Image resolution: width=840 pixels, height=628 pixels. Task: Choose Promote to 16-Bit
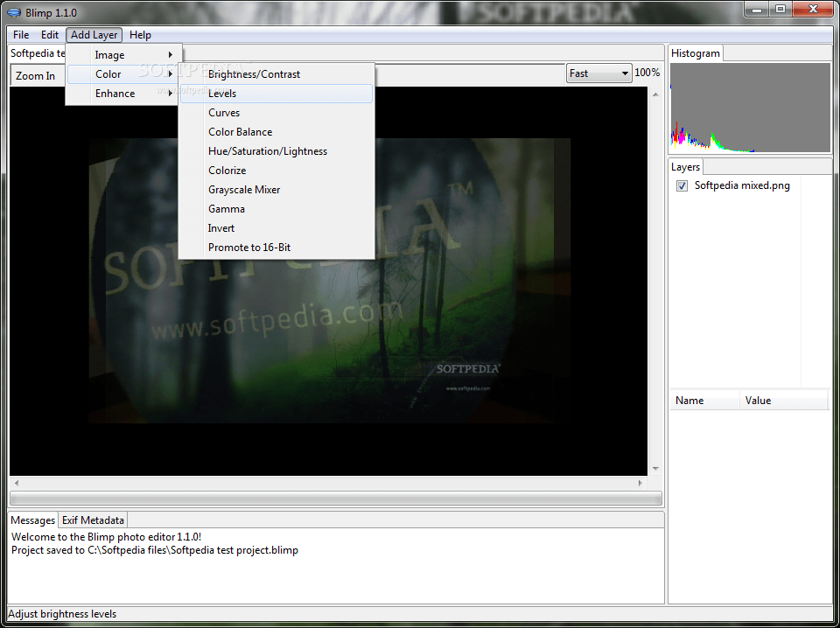pos(276,248)
